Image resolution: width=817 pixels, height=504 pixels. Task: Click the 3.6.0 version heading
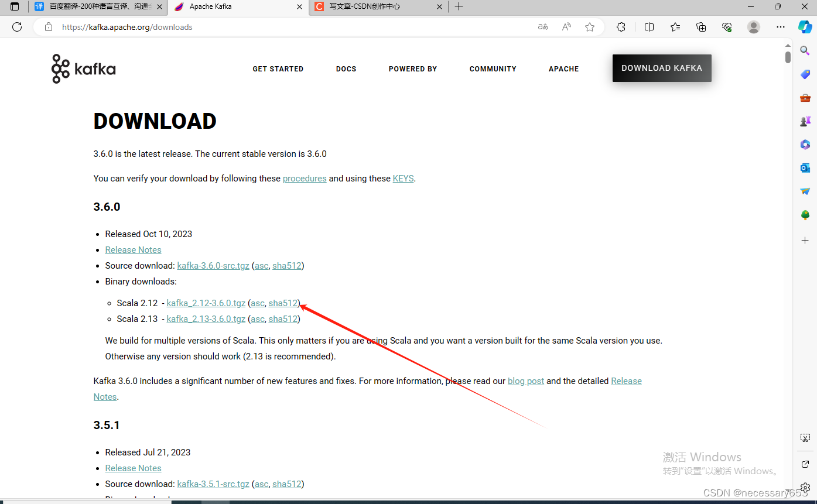107,207
